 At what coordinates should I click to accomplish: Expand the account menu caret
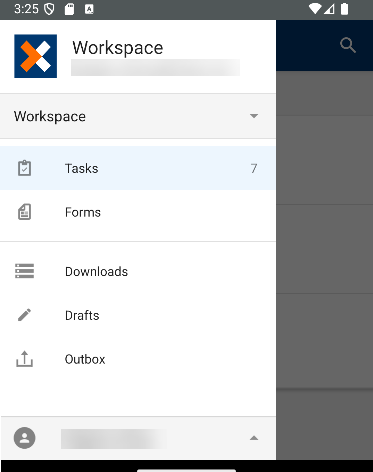coord(254,438)
